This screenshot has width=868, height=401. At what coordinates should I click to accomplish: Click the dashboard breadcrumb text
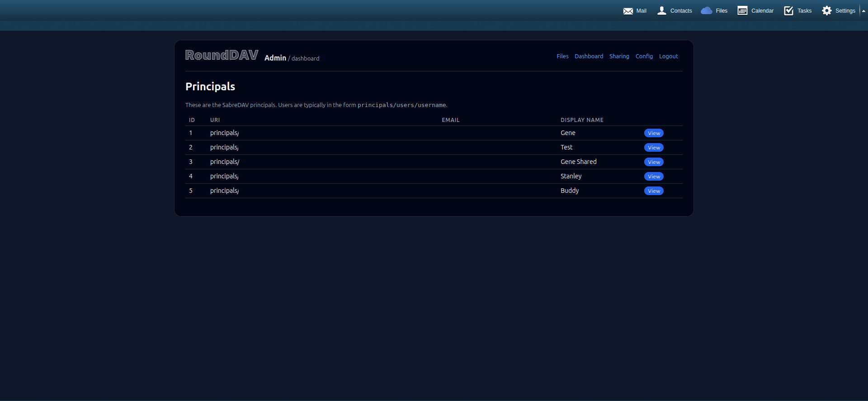point(305,59)
